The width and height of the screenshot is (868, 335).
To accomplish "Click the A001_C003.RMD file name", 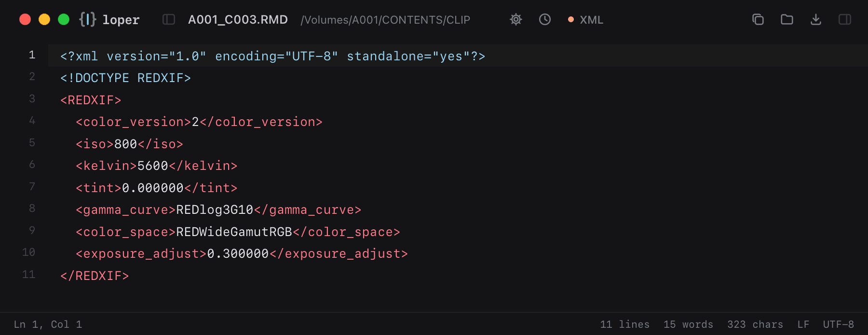I will 238,20.
